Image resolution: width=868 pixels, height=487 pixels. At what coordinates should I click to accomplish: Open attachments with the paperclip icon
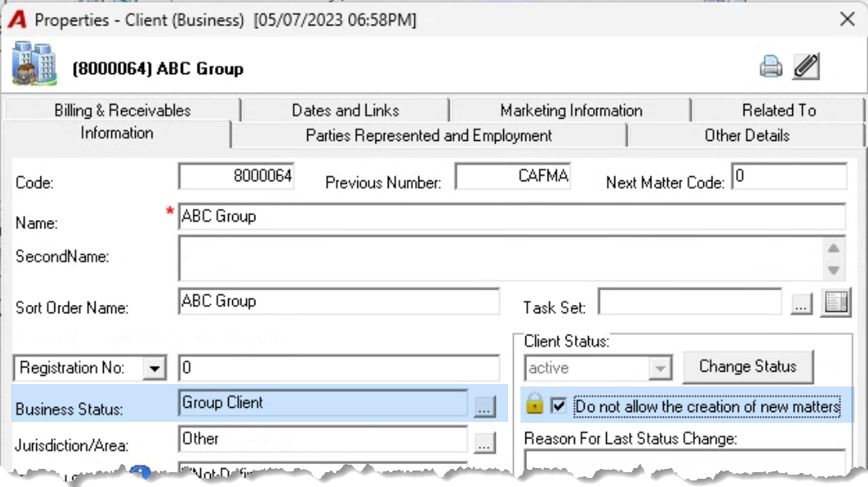[806, 67]
